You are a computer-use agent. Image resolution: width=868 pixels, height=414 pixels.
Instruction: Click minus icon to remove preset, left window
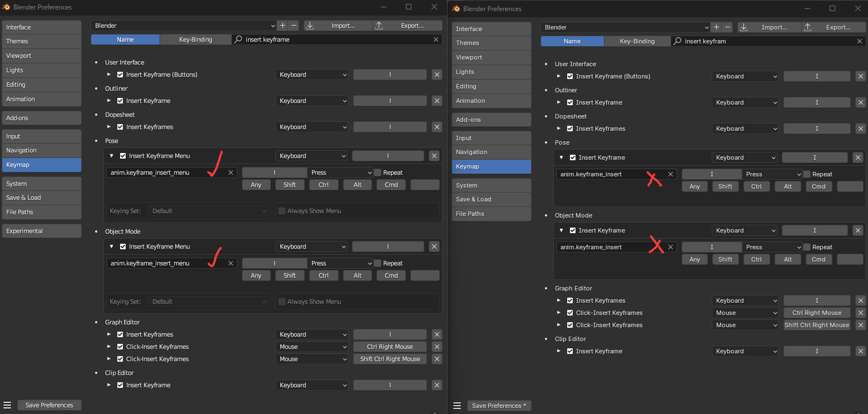click(294, 26)
